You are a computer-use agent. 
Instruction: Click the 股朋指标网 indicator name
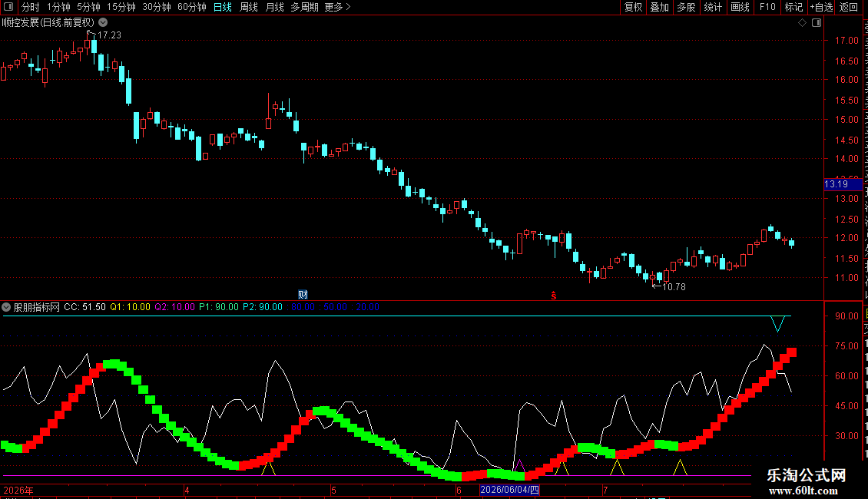[x=37, y=307]
